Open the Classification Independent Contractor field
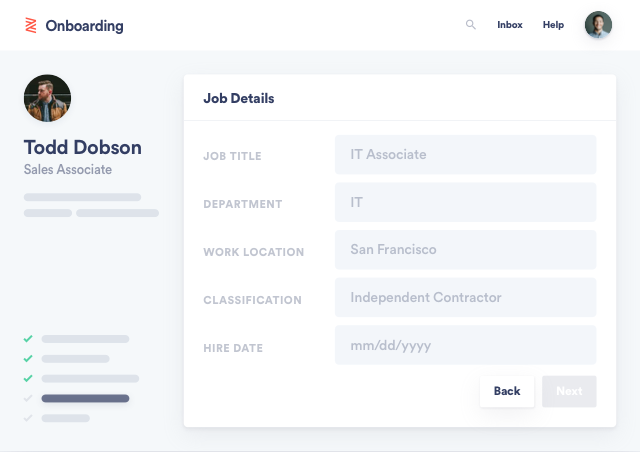 (465, 297)
